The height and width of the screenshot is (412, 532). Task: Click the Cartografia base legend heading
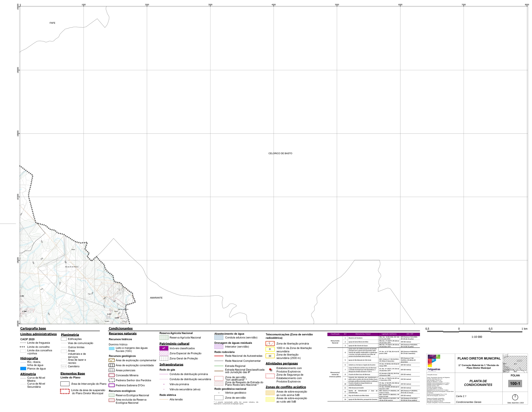click(x=33, y=328)
